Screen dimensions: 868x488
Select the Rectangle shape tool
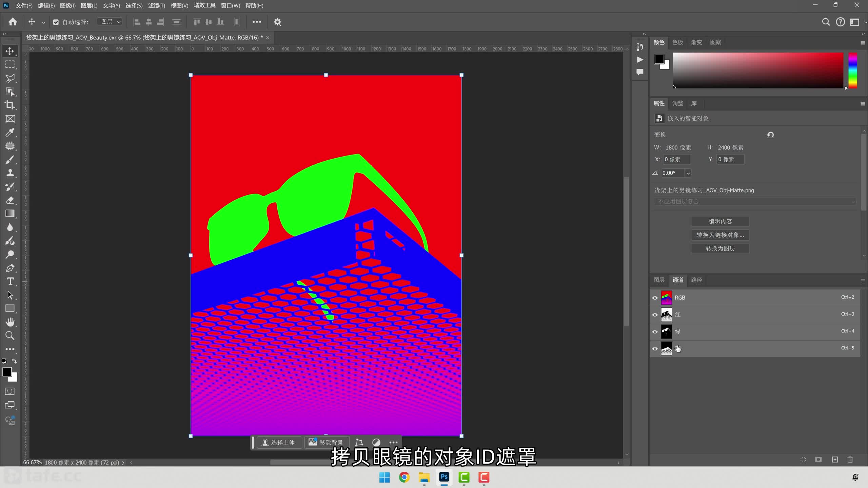click(10, 308)
